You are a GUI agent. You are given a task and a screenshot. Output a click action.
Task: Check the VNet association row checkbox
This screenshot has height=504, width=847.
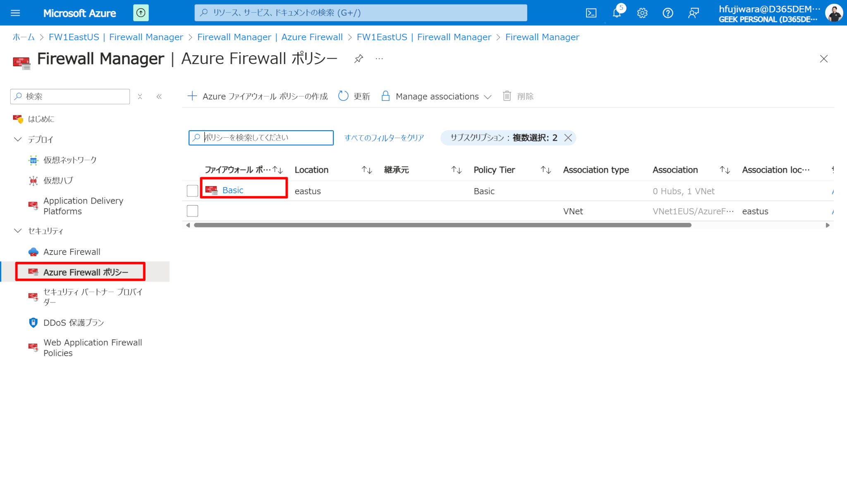click(x=192, y=211)
